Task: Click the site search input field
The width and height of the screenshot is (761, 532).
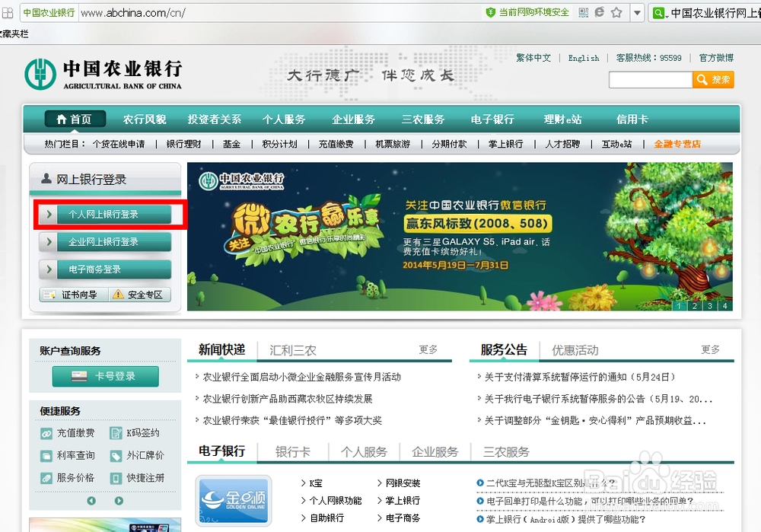Action: (651, 80)
